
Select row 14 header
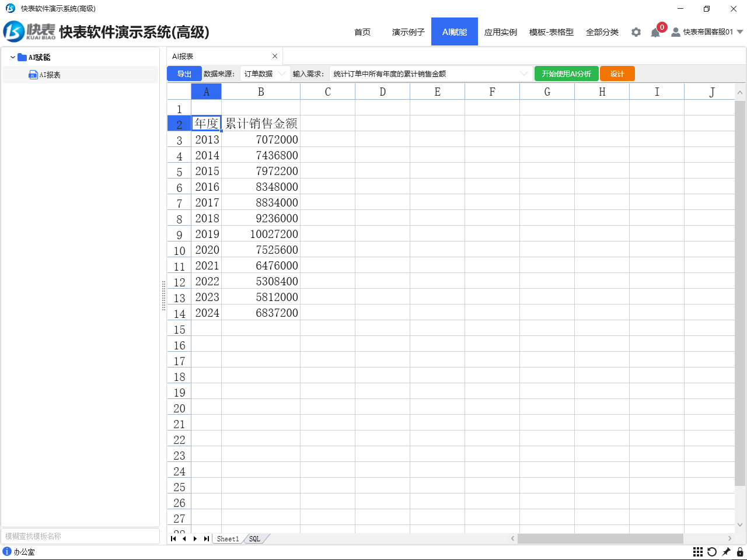(x=179, y=313)
